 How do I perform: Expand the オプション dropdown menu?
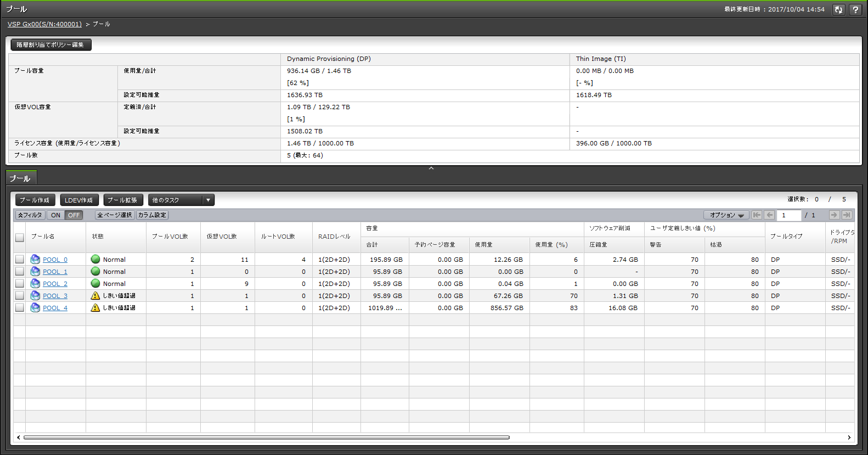point(726,215)
